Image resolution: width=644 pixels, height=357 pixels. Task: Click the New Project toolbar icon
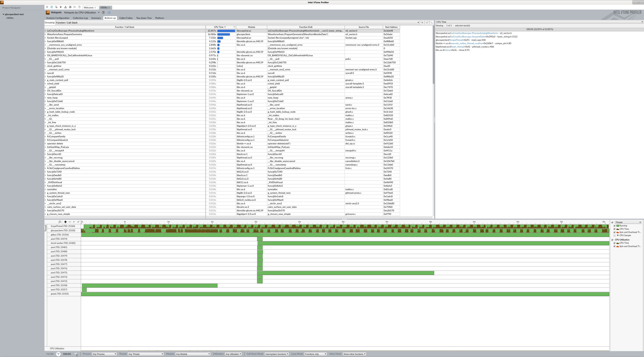click(56, 7)
